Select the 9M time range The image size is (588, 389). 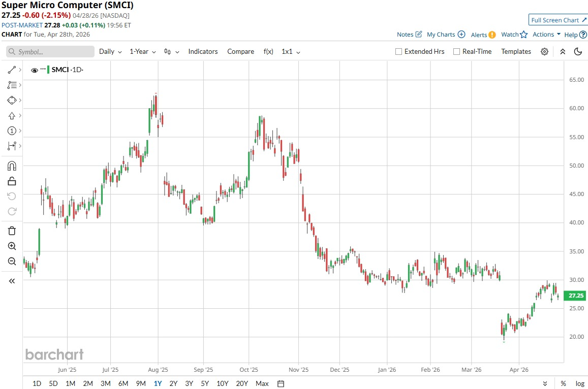click(141, 383)
